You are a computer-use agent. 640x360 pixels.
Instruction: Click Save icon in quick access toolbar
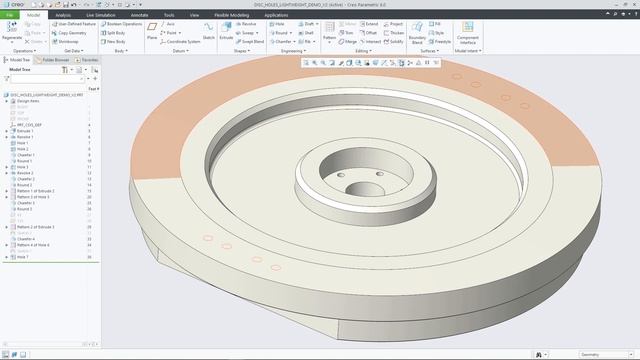(x=66, y=4)
